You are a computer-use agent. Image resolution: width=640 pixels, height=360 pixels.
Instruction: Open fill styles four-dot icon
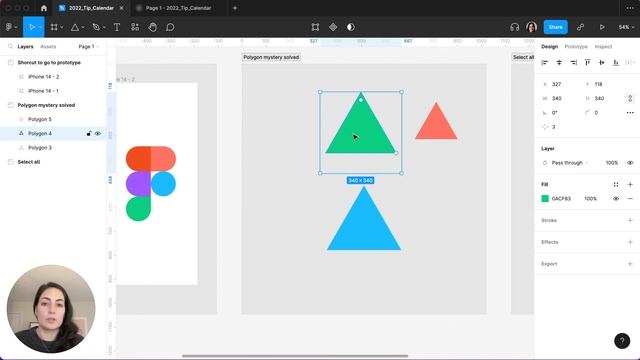point(616,184)
